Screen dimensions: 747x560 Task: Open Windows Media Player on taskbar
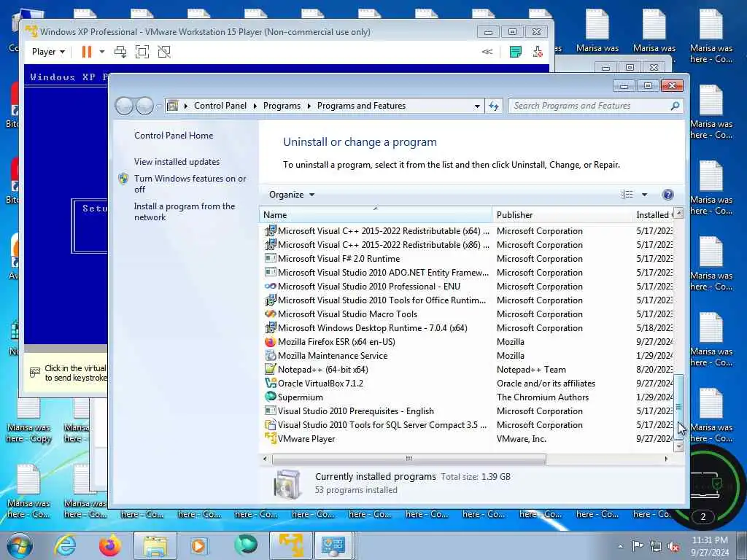click(200, 545)
